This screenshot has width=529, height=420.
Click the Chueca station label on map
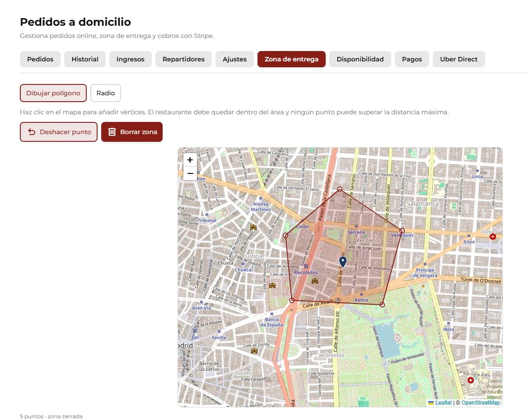coord(243,270)
